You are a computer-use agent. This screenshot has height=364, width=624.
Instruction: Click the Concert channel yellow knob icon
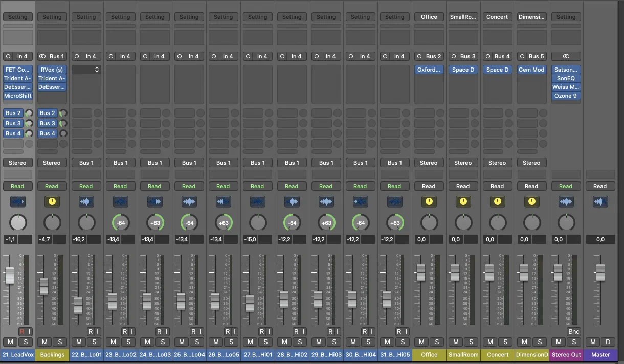[498, 201]
